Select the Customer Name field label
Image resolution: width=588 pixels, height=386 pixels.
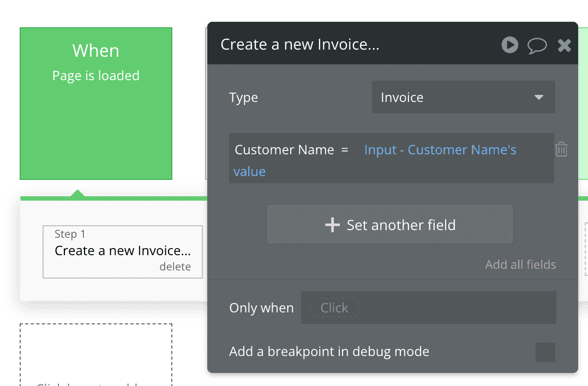tap(284, 150)
